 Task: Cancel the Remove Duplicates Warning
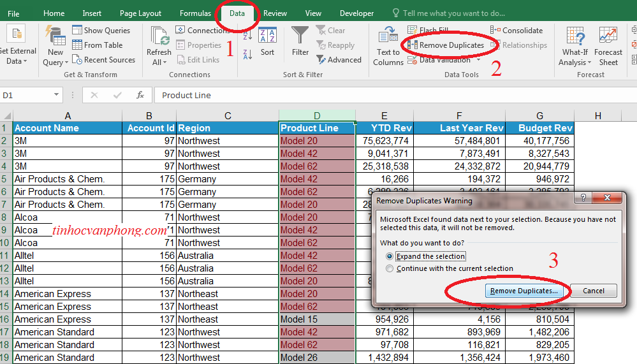point(594,291)
